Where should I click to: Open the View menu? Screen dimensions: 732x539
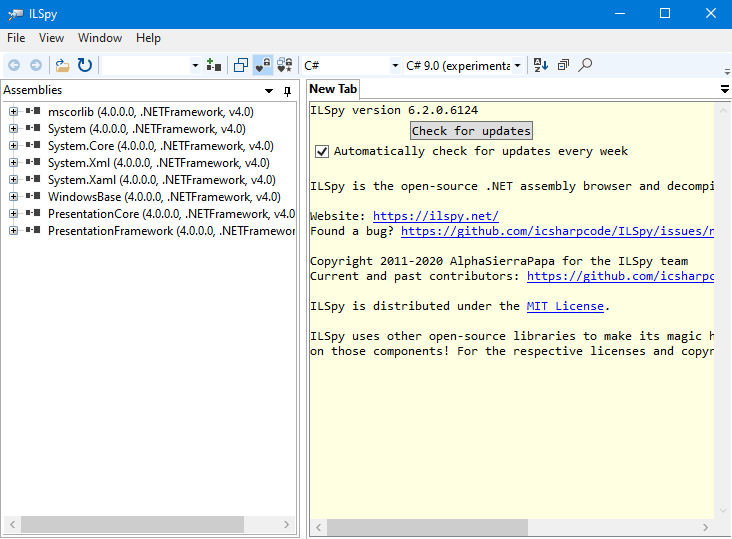51,38
